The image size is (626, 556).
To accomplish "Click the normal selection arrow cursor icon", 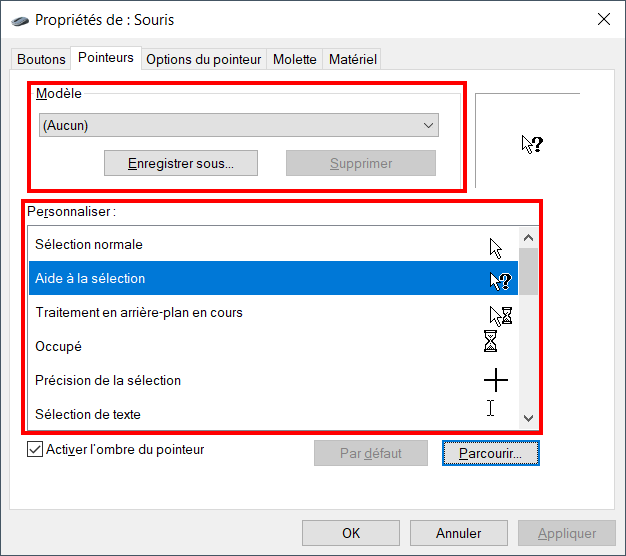I will (x=495, y=249).
